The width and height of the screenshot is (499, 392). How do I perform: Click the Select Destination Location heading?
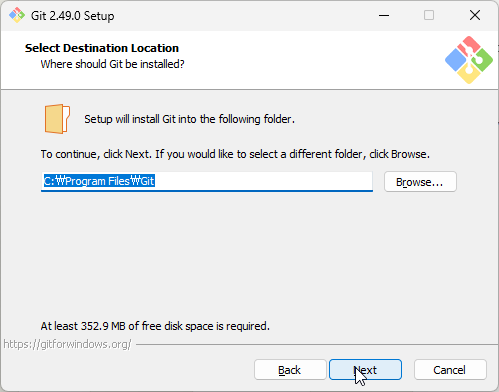(x=102, y=48)
